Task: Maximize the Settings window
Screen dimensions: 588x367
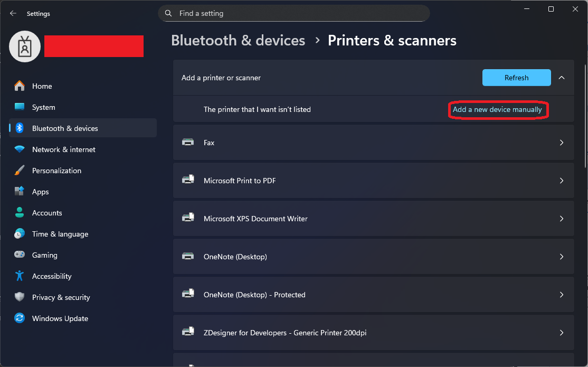Action: (x=551, y=9)
